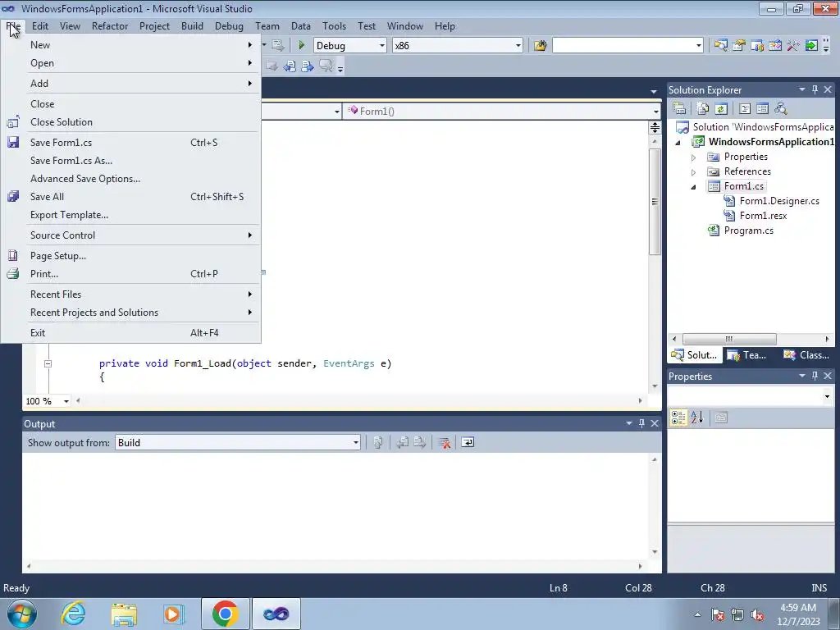Screen dimensions: 840x630
Task: Click the Next Bookmark blue arrow icon
Action: pos(308,66)
